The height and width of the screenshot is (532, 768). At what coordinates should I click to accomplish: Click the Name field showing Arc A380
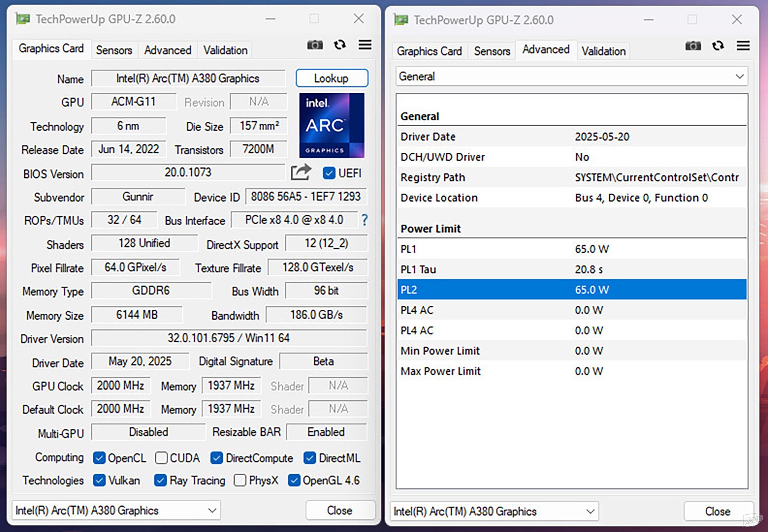pos(188,78)
